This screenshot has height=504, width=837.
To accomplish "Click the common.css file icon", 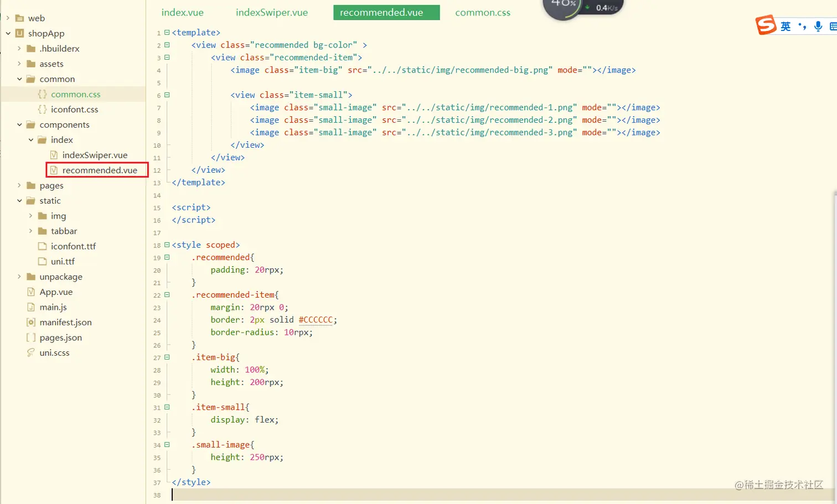I will coord(42,94).
